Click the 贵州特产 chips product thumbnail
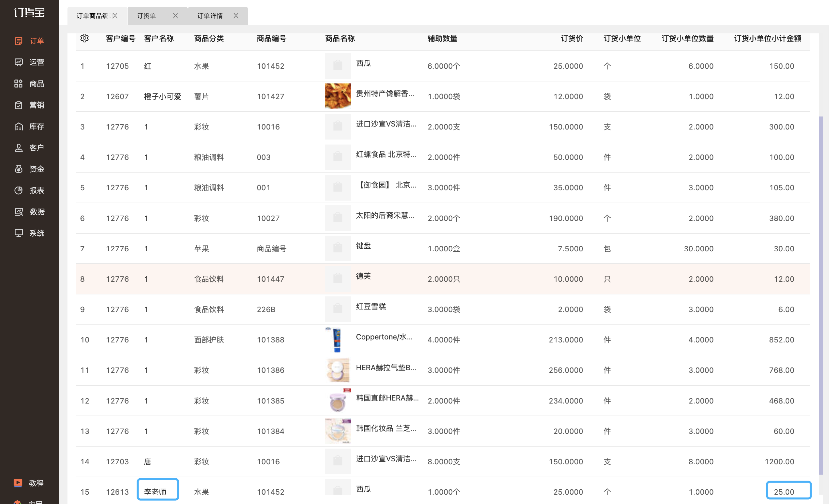Screen dimensions: 829x504 (x=337, y=96)
